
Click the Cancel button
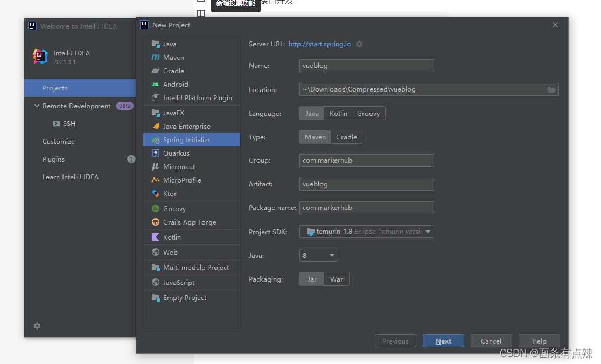[491, 341]
